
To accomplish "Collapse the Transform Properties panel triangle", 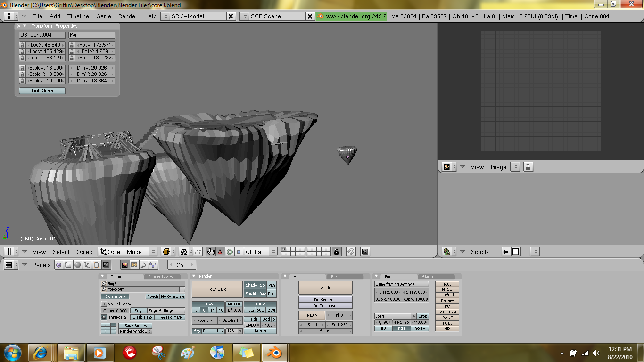I will pyautogui.click(x=25, y=26).
